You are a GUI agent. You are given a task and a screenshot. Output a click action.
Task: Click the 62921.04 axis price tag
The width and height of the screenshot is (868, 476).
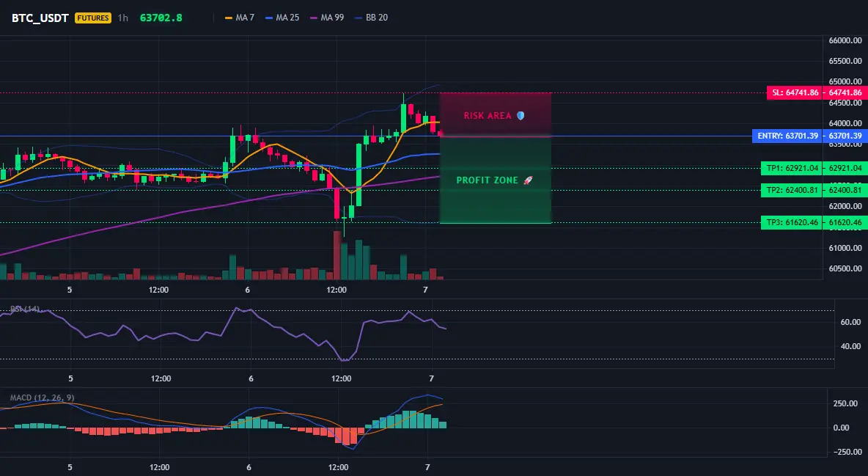click(x=845, y=168)
